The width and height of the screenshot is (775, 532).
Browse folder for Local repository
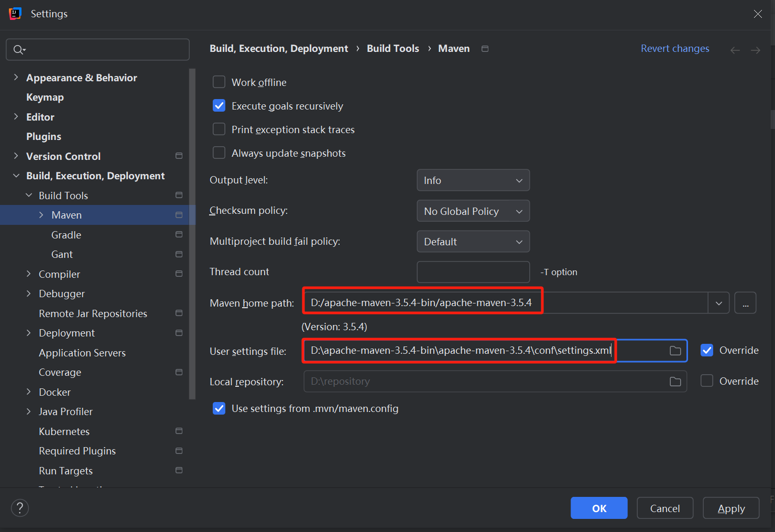(x=675, y=382)
